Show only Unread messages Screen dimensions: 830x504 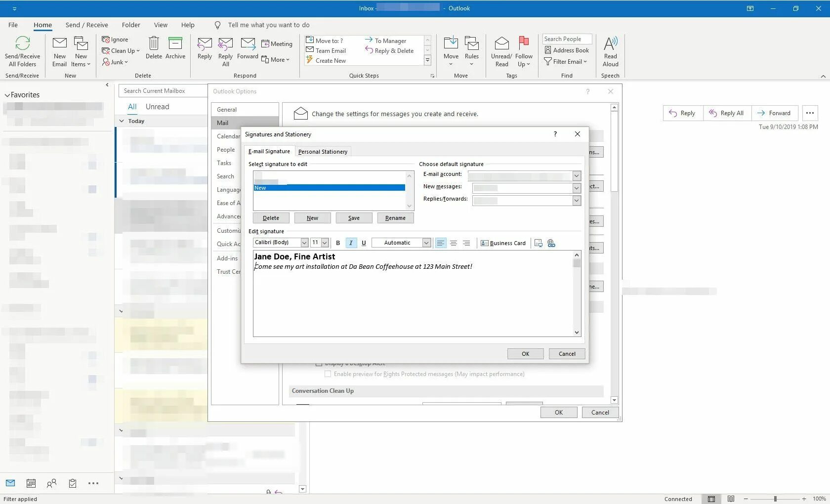[x=157, y=107]
